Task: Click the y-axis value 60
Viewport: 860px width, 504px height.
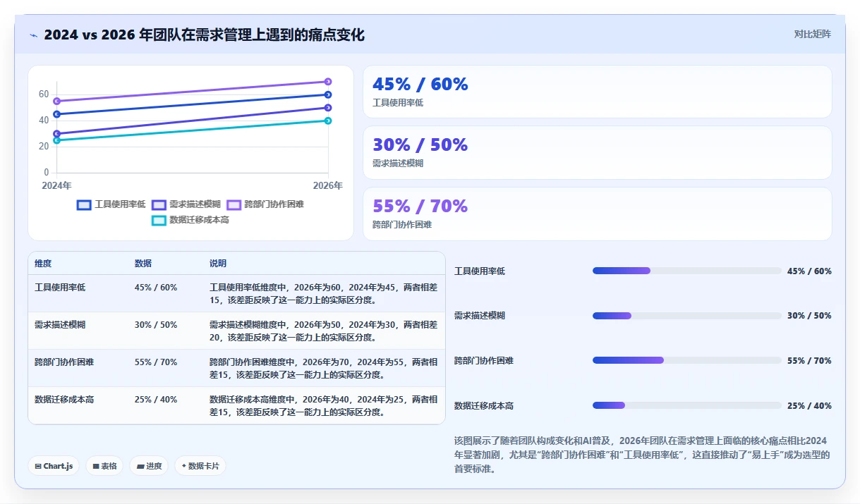Action: pos(44,94)
